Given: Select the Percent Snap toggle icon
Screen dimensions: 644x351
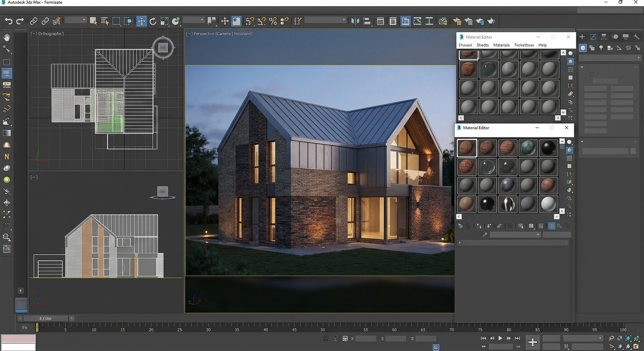Looking at the screenshot, I should tap(273, 21).
